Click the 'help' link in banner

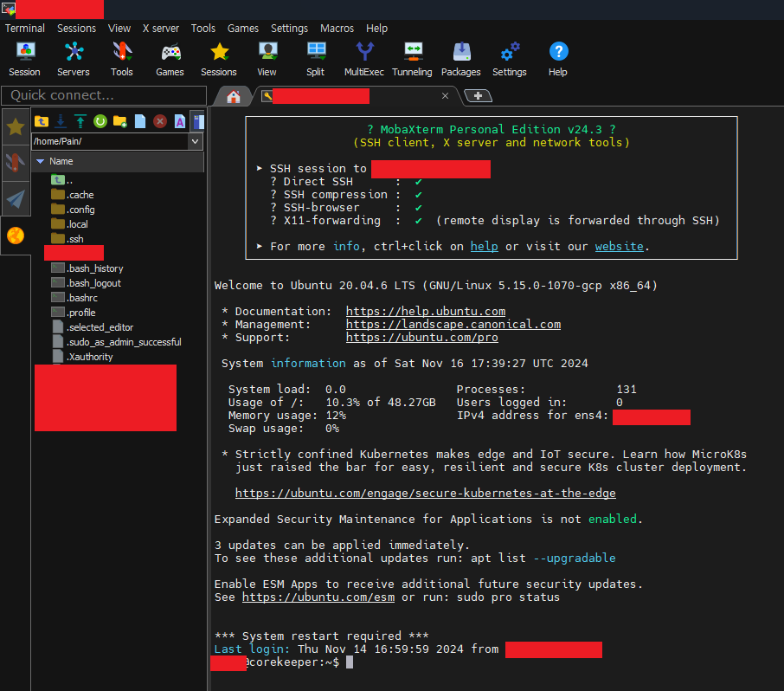(x=484, y=246)
